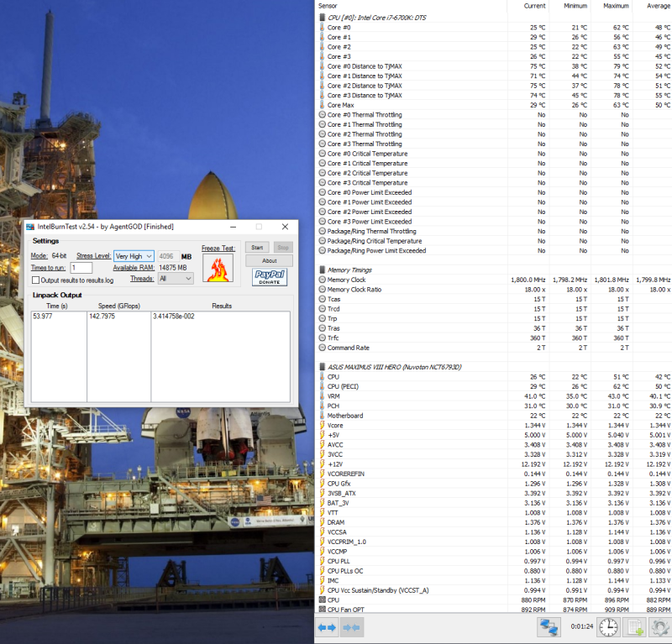Open HWiNFO settings gear icon
Image resolution: width=672 pixels, height=644 pixels.
pos(660,627)
